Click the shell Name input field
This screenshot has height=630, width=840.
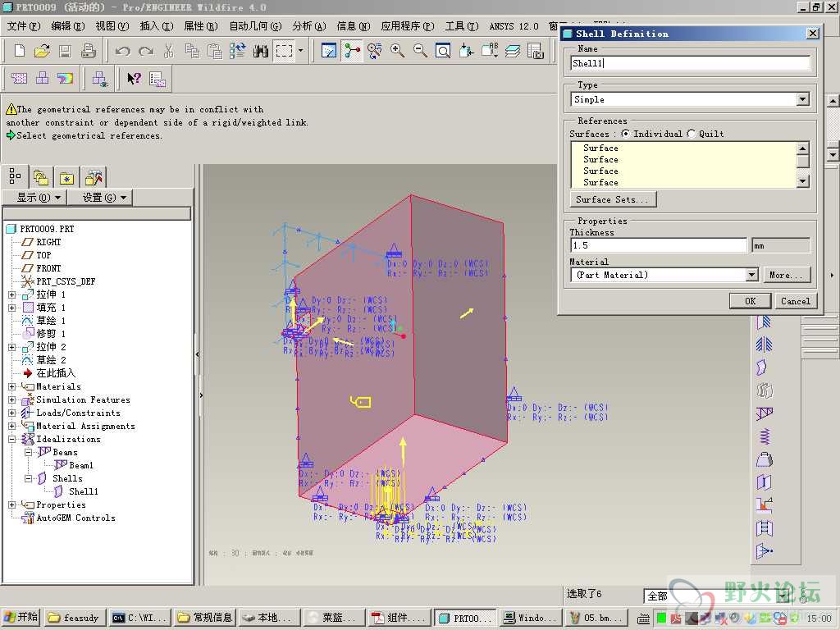[x=690, y=63]
